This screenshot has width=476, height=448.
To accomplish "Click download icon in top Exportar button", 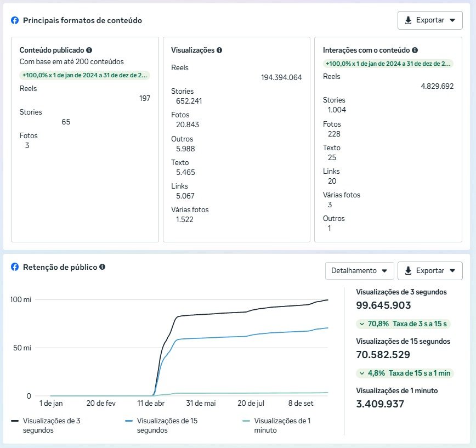I will tap(408, 20).
